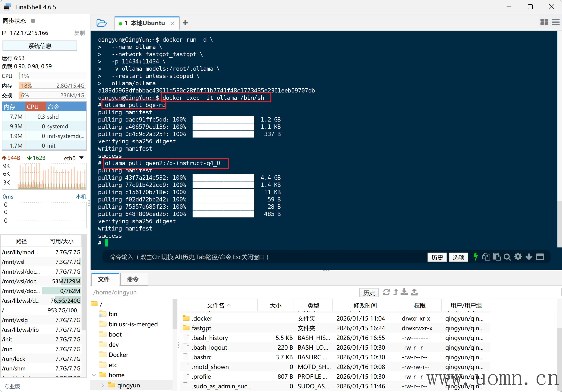
Task: Click the 内存 usage bar
Action: [x=52, y=85]
